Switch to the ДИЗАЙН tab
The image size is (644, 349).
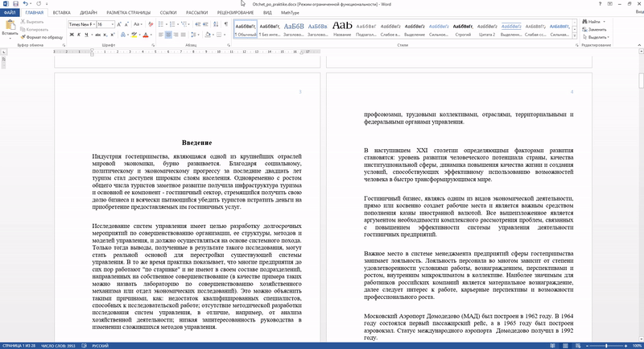[89, 13]
